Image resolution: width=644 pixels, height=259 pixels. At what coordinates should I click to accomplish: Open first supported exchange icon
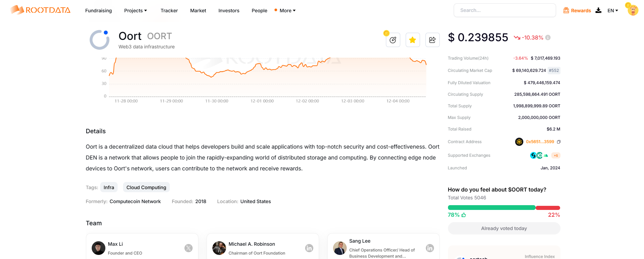point(533,155)
